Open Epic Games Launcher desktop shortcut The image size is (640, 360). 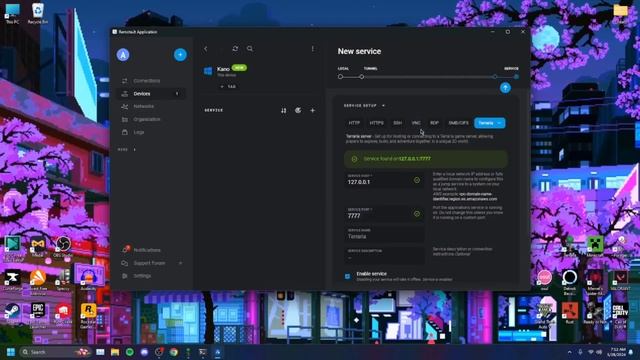tap(38, 314)
